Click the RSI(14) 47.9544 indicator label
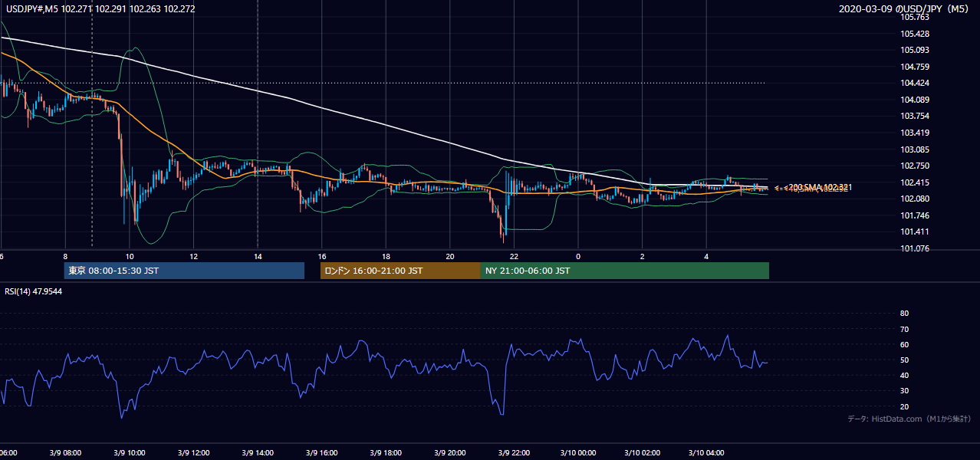980x460 pixels. [x=34, y=291]
